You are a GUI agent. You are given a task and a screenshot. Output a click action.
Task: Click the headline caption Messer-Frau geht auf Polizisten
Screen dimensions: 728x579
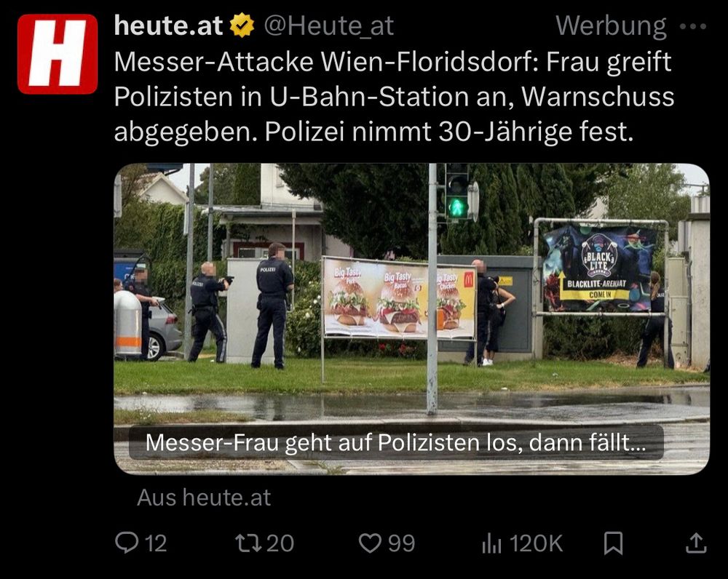click(395, 442)
